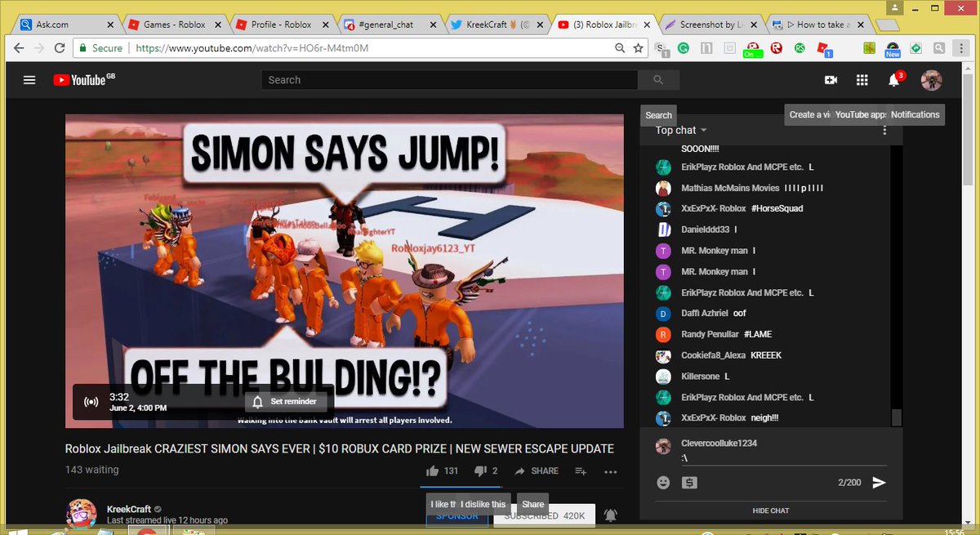The image size is (980, 535).
Task: Click the Set reminder button
Action: coord(286,402)
